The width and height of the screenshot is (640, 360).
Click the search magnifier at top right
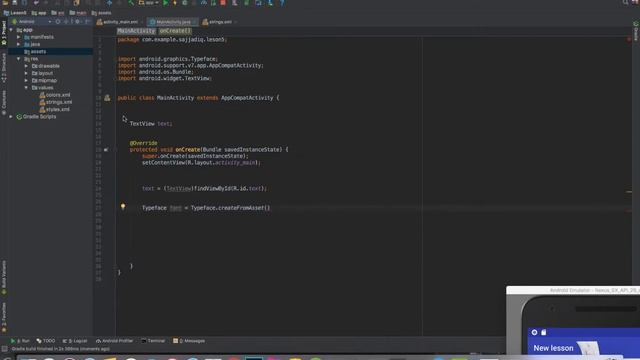tap(625, 2)
